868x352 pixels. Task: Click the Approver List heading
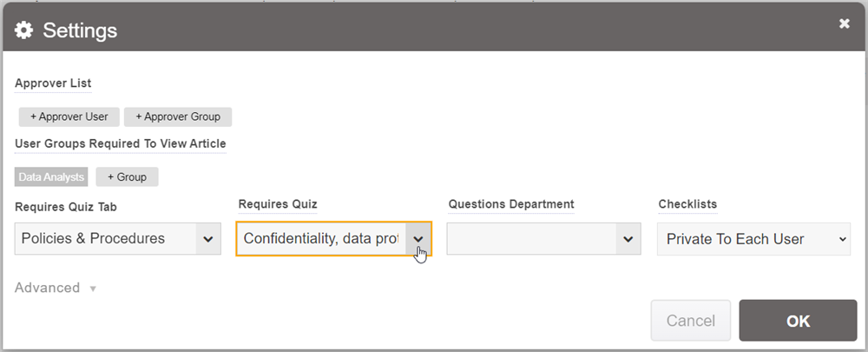[53, 83]
